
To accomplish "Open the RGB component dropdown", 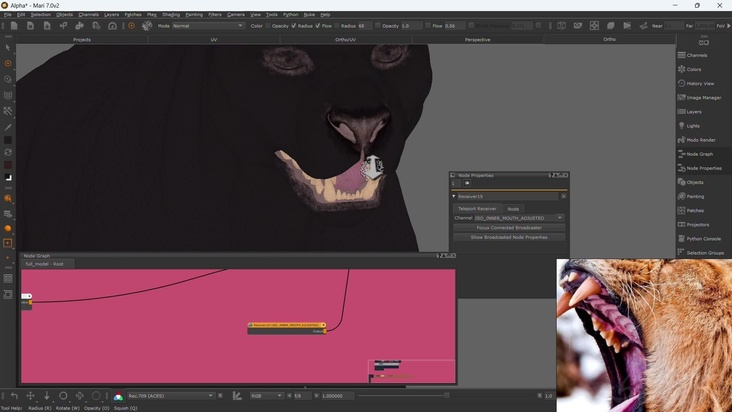I will pos(267,396).
